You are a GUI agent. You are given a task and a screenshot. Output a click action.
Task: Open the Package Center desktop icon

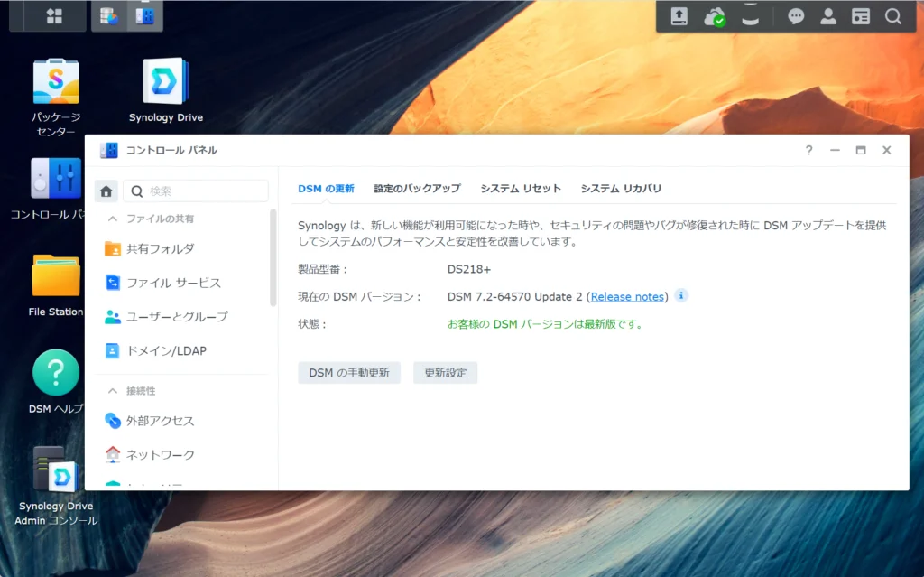[x=56, y=82]
